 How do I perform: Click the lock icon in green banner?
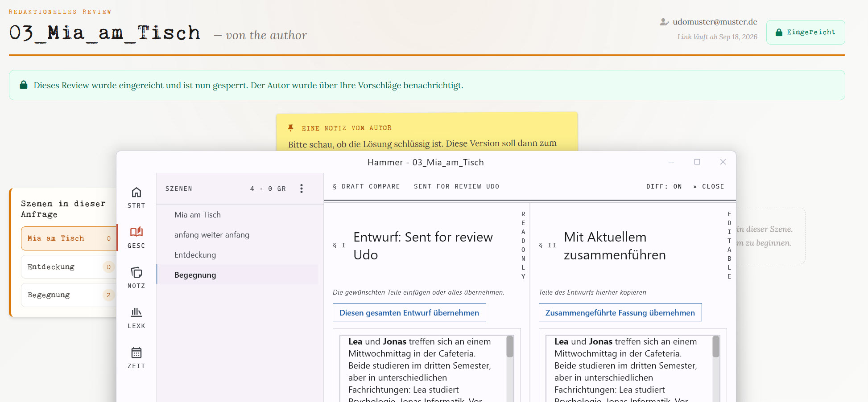click(x=24, y=85)
